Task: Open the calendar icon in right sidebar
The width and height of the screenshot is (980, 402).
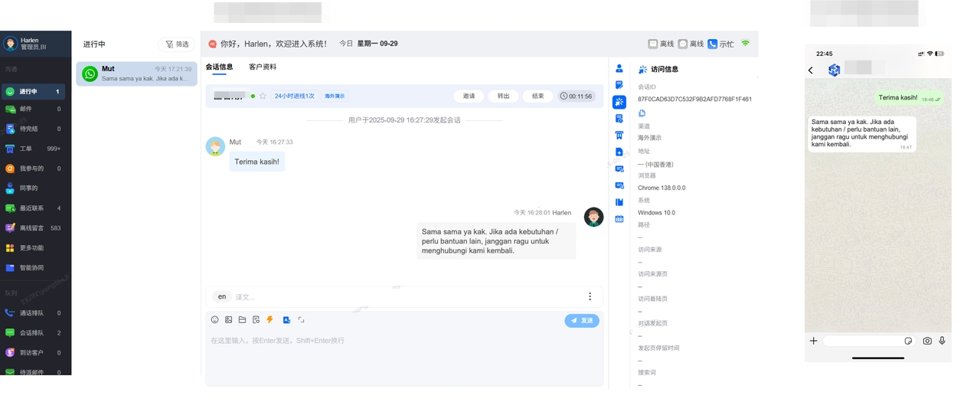Action: pos(619,219)
